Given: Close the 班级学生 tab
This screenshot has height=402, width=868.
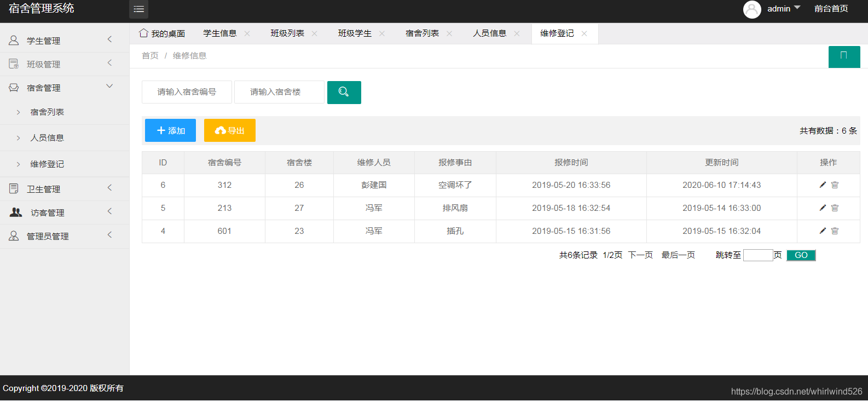Looking at the screenshot, I should point(382,33).
